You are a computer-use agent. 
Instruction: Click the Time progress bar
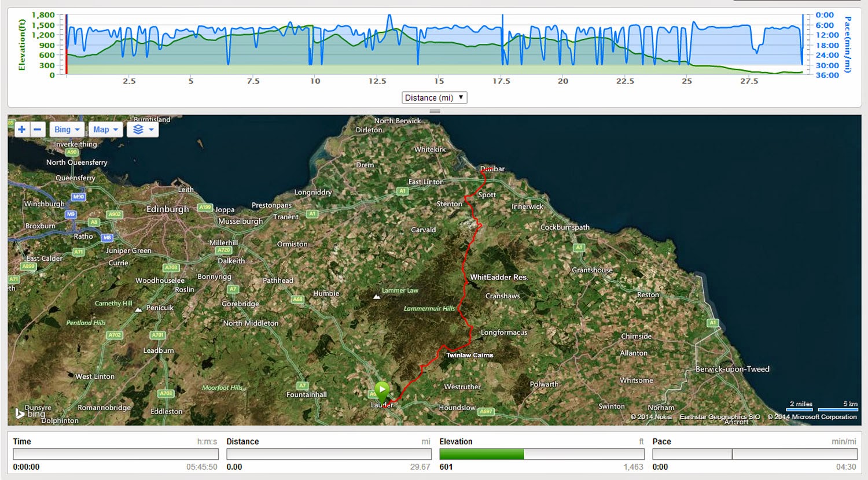(x=116, y=455)
